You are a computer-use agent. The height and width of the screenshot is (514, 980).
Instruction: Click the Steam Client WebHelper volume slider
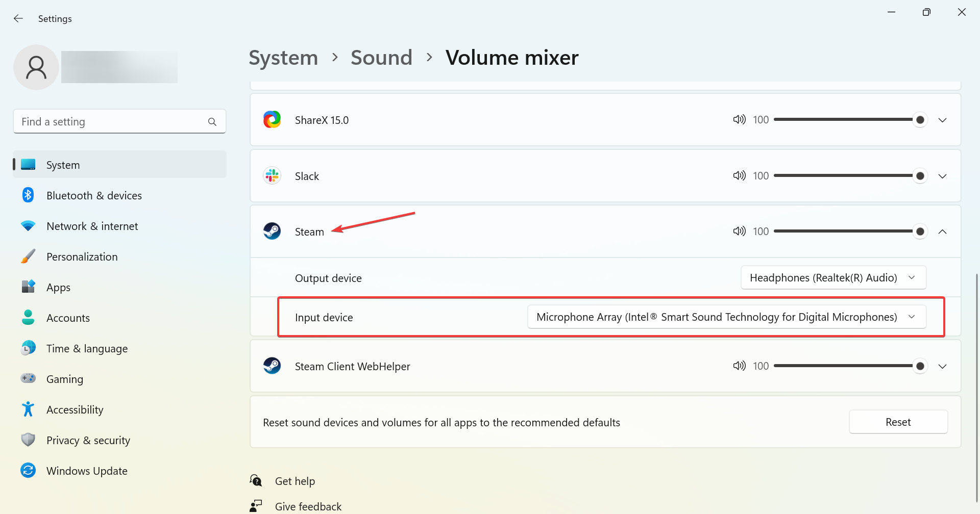[x=850, y=366]
